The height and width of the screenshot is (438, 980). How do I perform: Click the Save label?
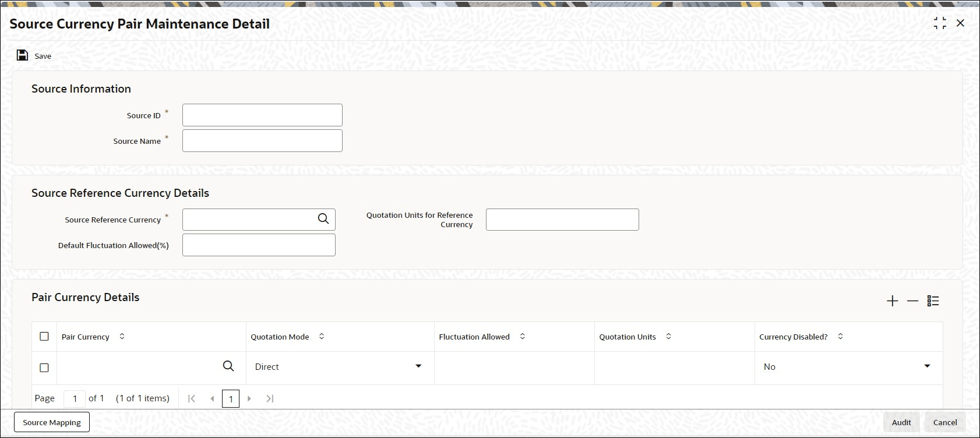coord(43,56)
